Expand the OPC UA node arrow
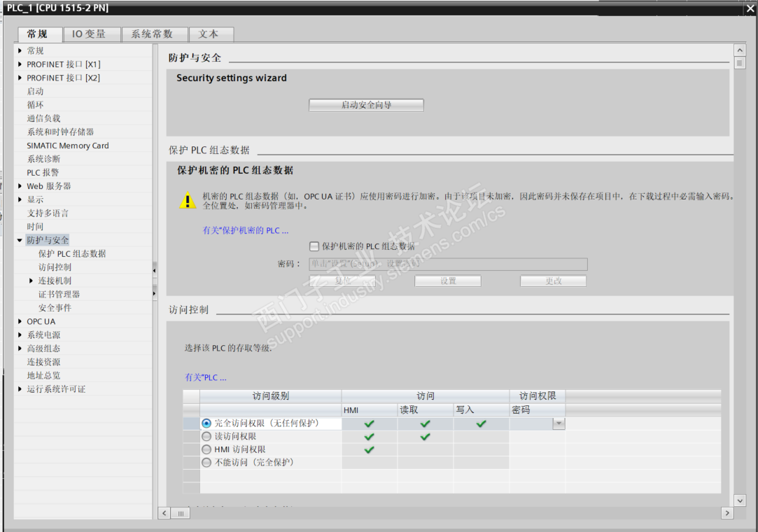This screenshot has width=758, height=532. 20,321
